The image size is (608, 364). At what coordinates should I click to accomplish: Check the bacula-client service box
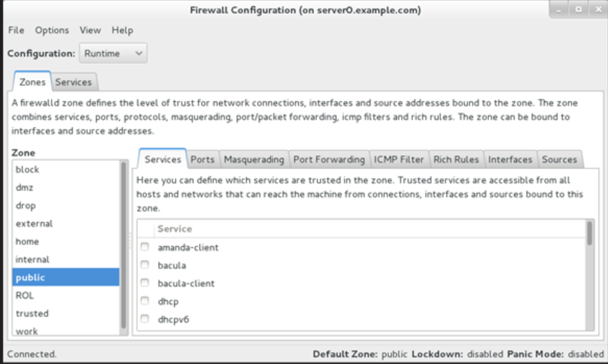tap(145, 283)
